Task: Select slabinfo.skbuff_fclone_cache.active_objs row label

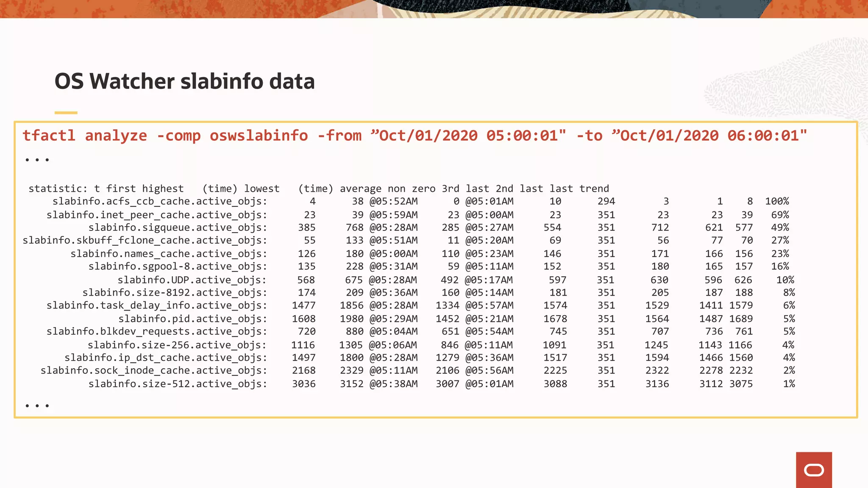Action: click(x=145, y=241)
